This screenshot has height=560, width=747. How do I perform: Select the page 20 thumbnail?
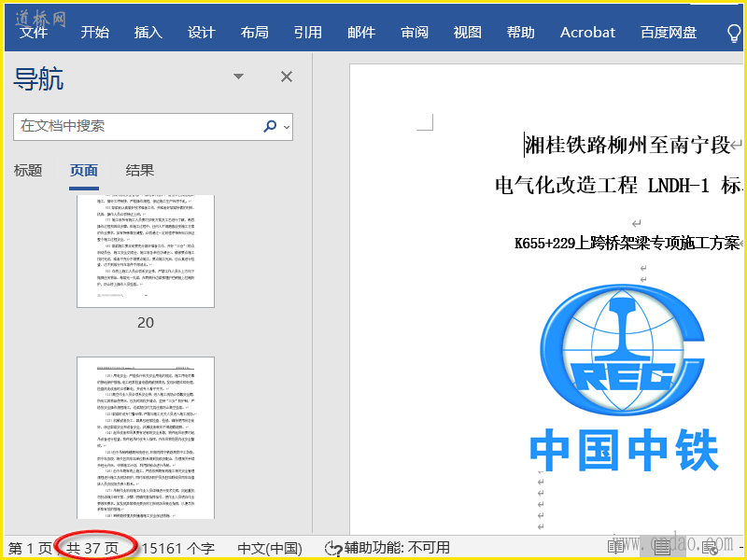click(146, 251)
